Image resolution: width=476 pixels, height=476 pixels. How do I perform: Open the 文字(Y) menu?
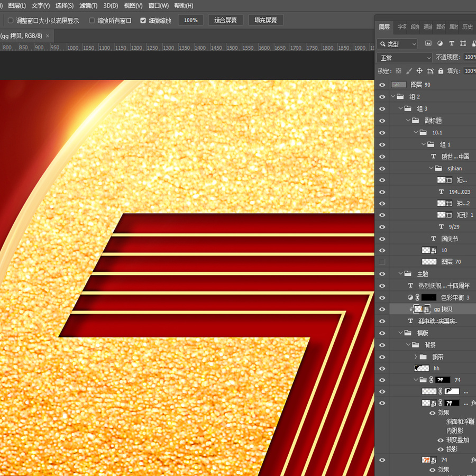click(40, 5)
